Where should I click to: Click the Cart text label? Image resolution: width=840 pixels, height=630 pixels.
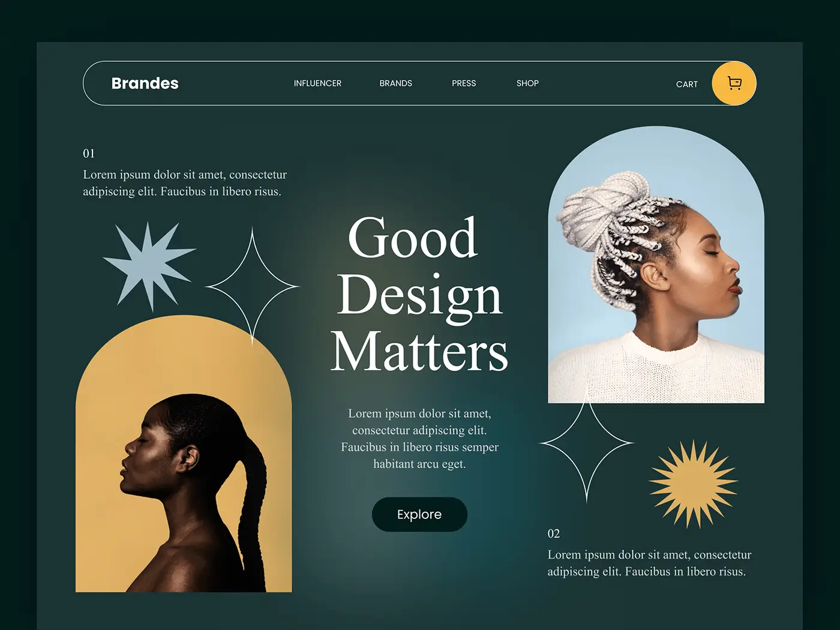coord(686,85)
